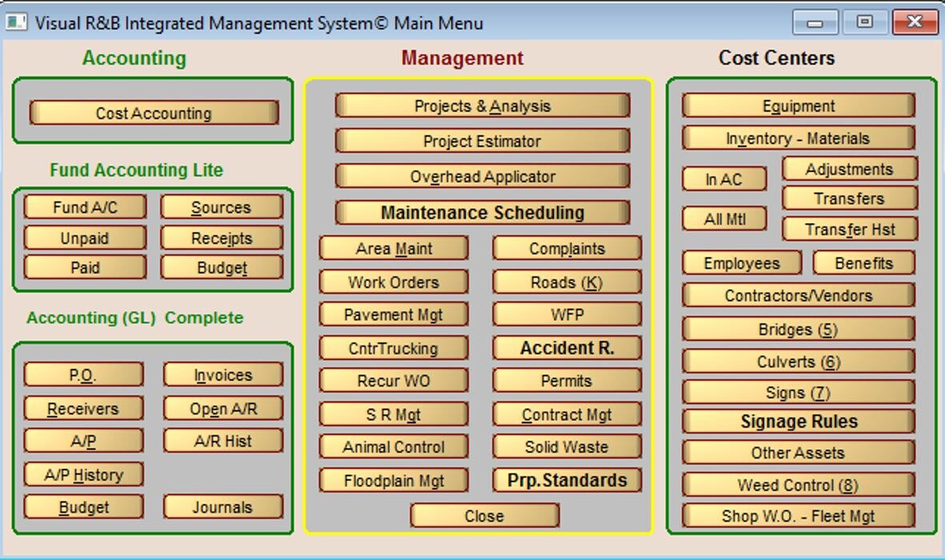Click the Accident R. button
This screenshot has width=945, height=560.
pos(567,348)
